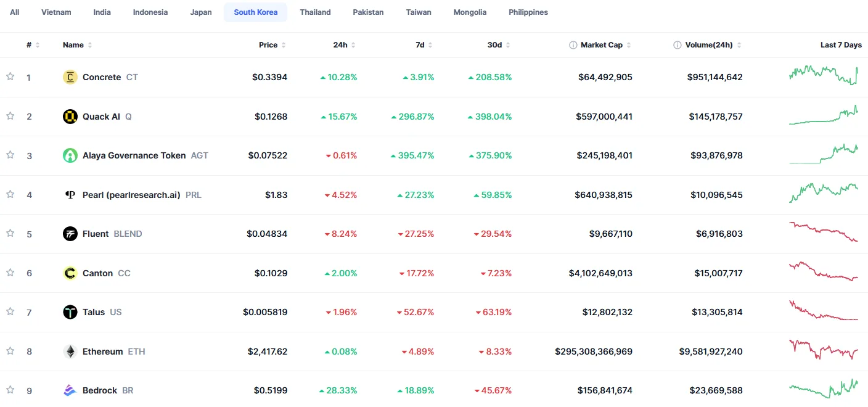Switch to the Vietnam tab

pyautogui.click(x=56, y=12)
